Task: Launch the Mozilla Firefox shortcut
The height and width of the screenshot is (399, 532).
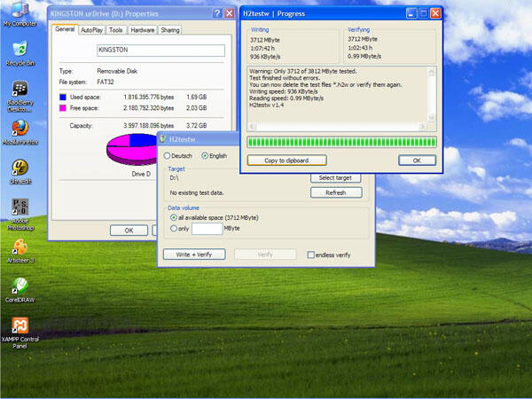Action: click(20, 132)
